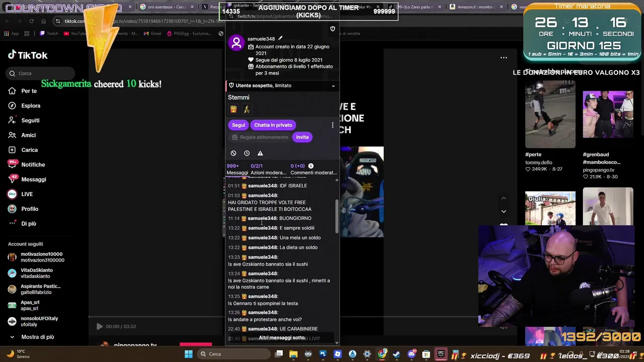This screenshot has height=362, width=644.
Task: Click the shield moderator icon in user card
Action: click(x=333, y=29)
